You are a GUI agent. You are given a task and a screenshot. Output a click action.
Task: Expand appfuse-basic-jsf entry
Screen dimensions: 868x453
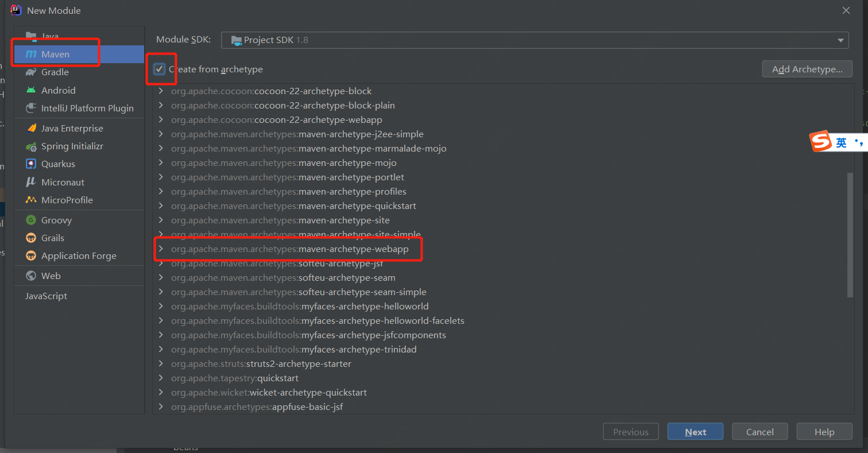[x=161, y=406]
